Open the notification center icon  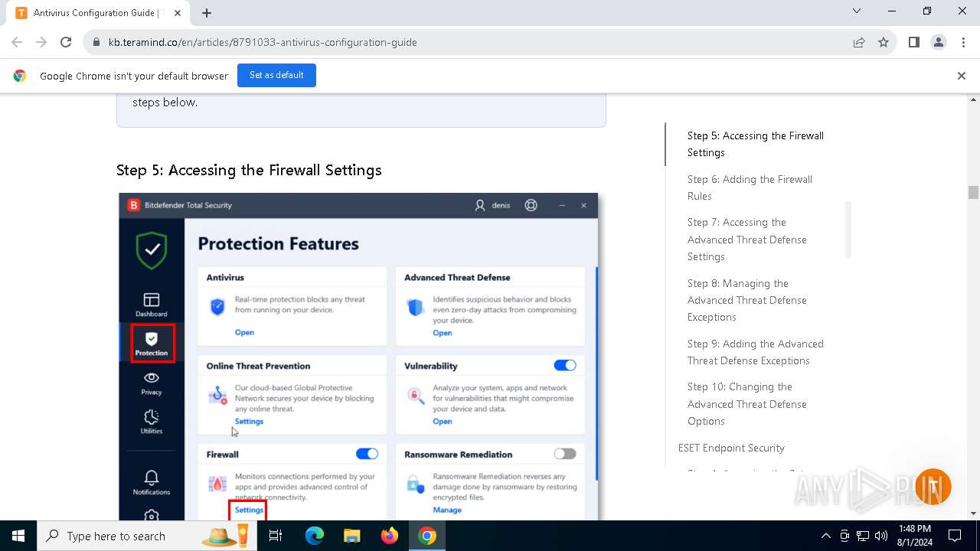point(955,536)
